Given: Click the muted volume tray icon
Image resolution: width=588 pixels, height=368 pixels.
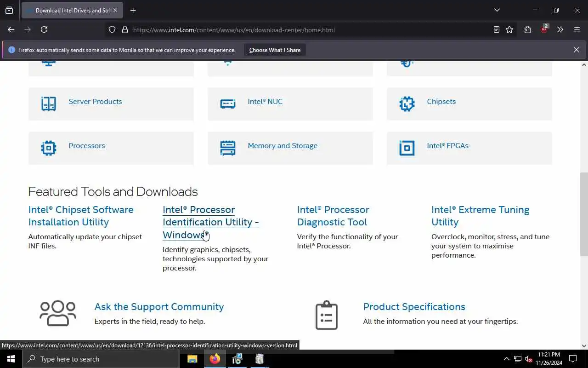Looking at the screenshot, I should (529, 359).
